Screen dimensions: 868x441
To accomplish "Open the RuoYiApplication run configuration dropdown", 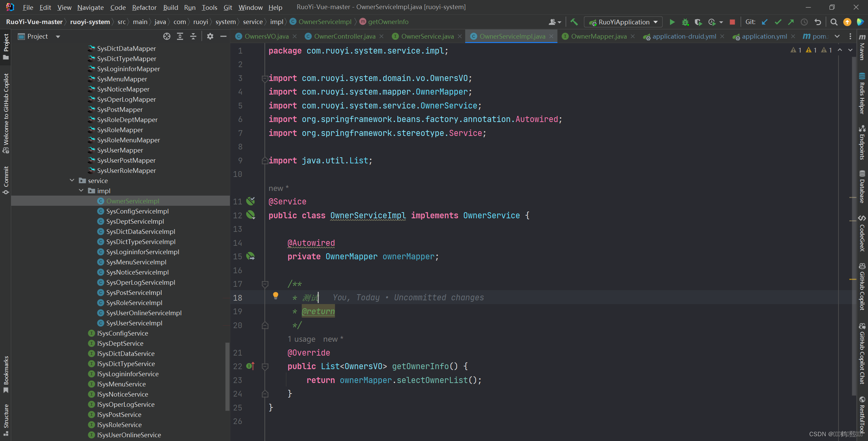I will 624,22.
